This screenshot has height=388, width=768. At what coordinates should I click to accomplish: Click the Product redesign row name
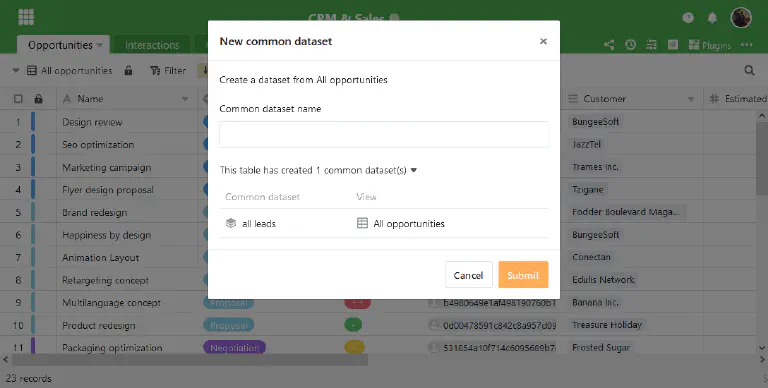[98, 325]
